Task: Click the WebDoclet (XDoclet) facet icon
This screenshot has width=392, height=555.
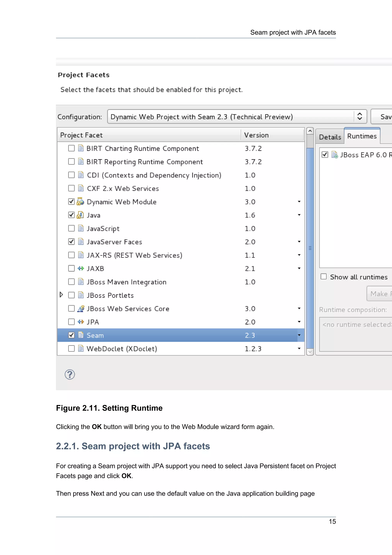Action: [81, 348]
